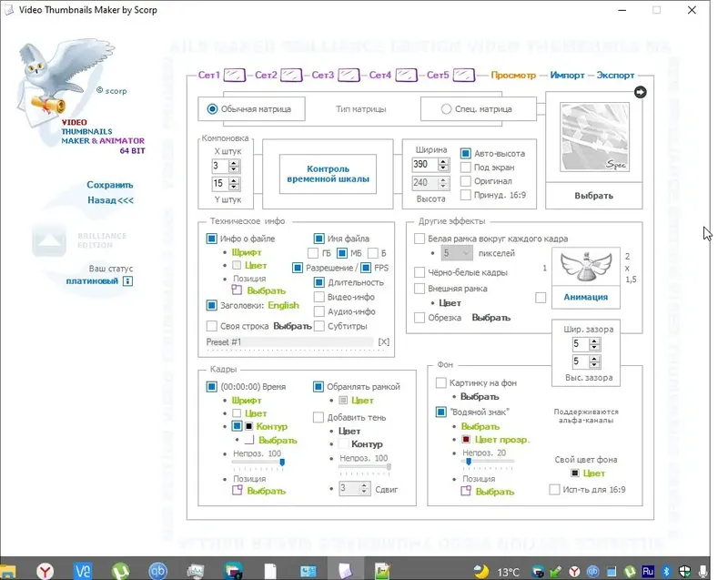Screen dimensions: 728x580
Task: Increase Ширина value with up arrow
Action: point(443,161)
